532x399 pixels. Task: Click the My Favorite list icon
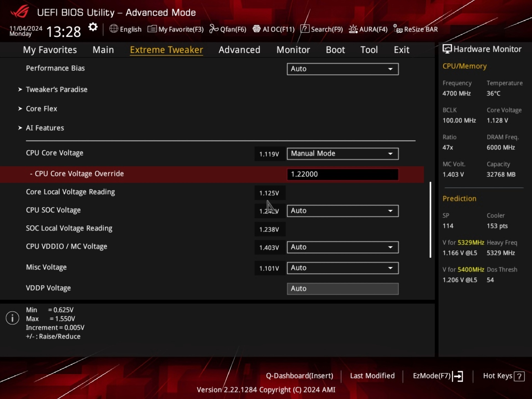point(152,29)
